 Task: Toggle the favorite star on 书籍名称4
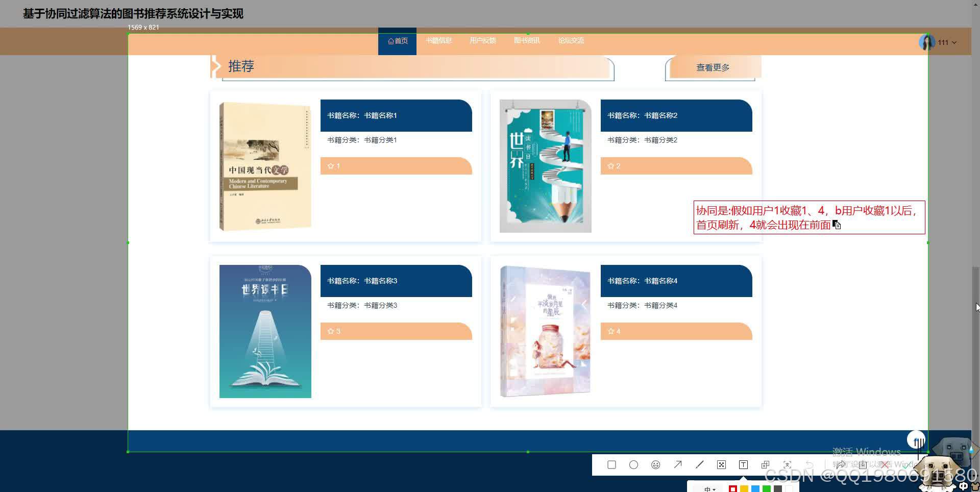click(x=611, y=331)
